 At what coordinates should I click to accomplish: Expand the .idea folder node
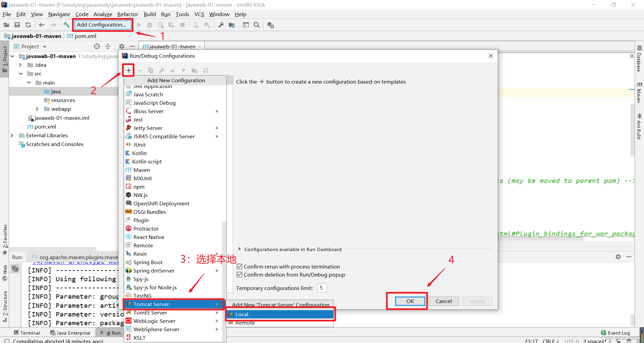click(20, 65)
